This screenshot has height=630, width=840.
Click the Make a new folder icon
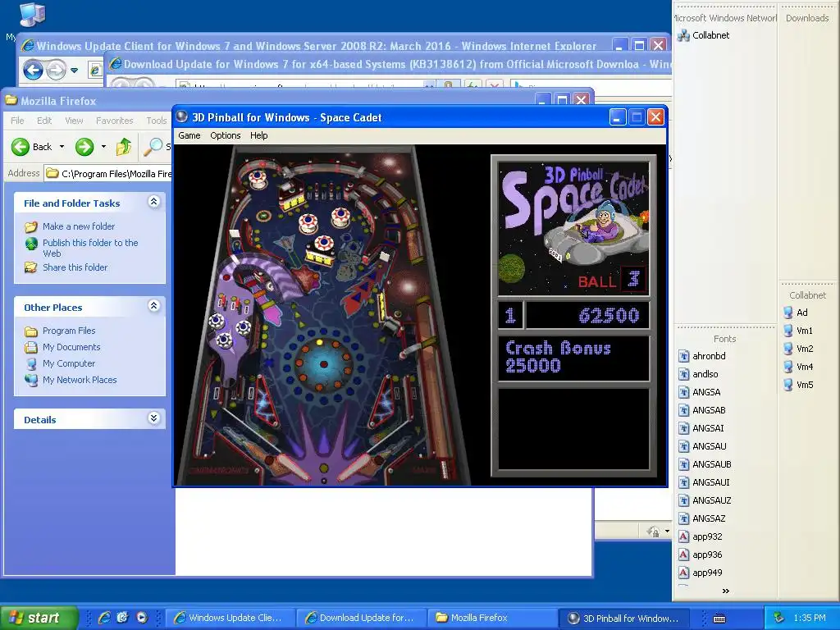point(31,226)
